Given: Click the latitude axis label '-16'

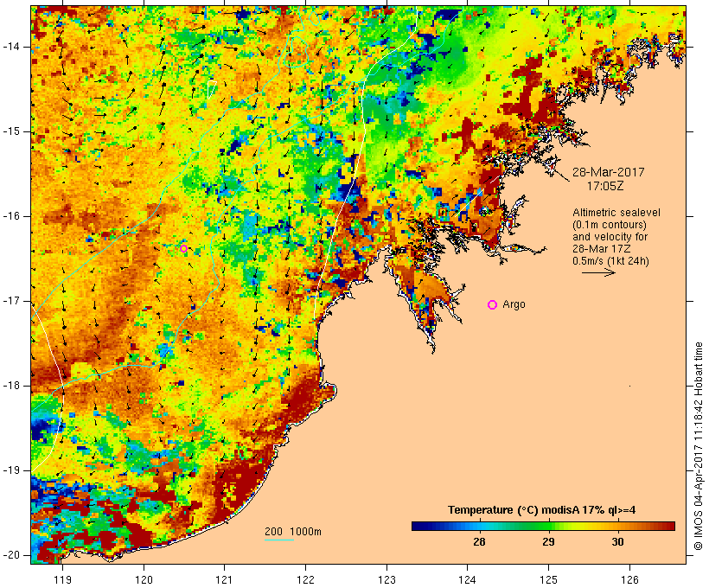Looking at the screenshot, I should (x=12, y=216).
